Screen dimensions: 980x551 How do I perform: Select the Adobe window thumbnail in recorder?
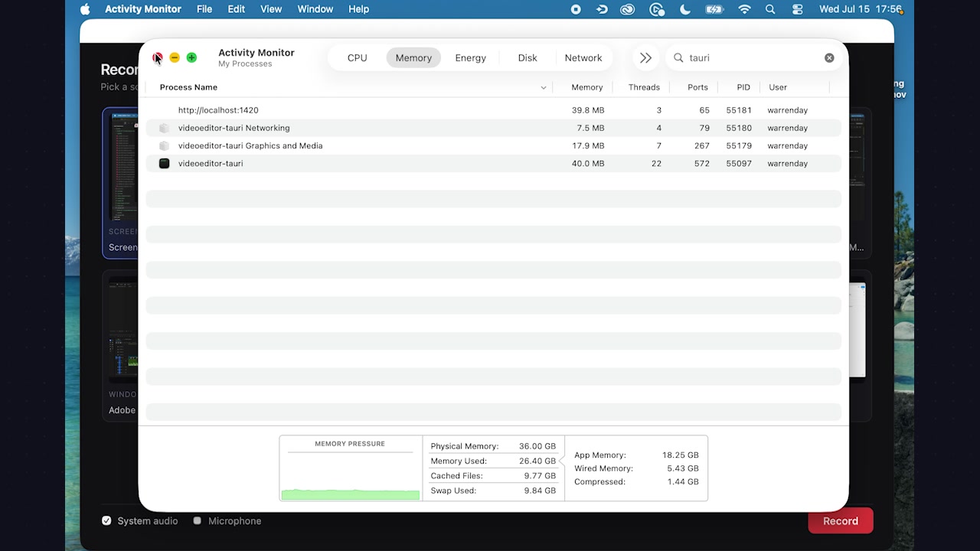[122, 344]
